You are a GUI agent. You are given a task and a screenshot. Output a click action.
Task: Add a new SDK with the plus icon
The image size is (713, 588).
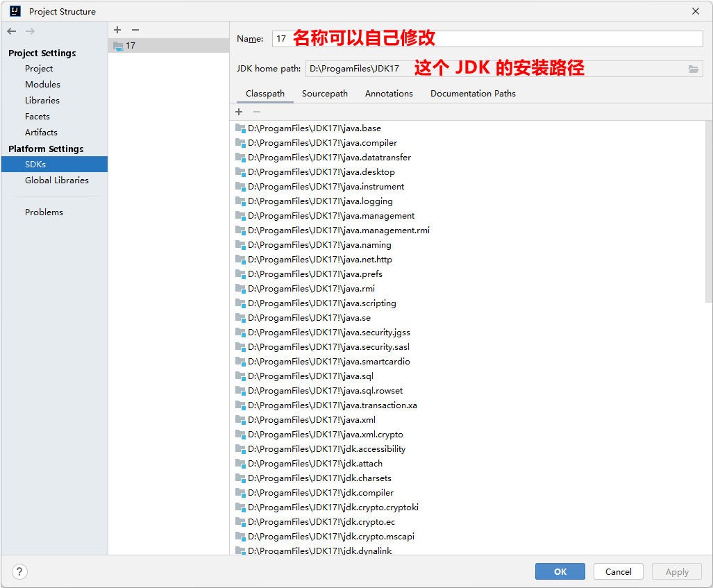(x=117, y=30)
